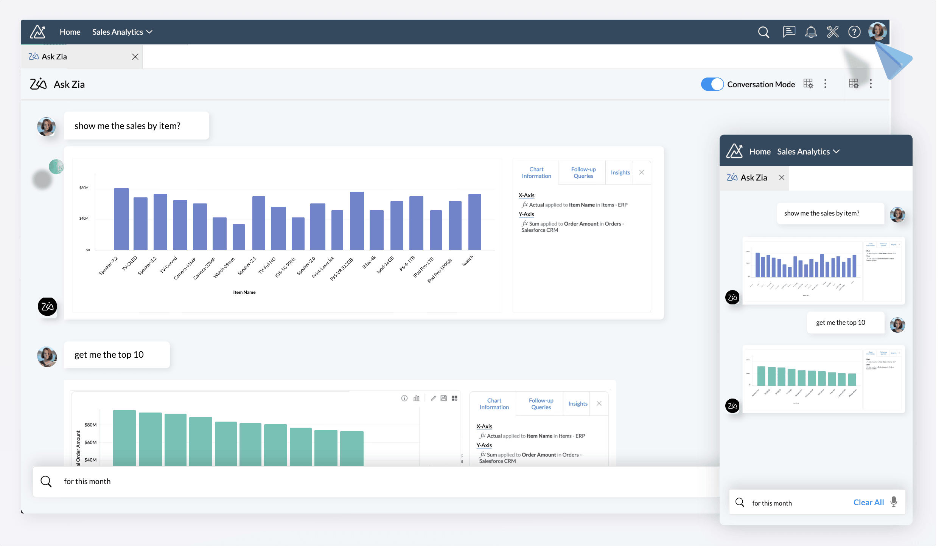Go to the Home menu item

(x=70, y=32)
